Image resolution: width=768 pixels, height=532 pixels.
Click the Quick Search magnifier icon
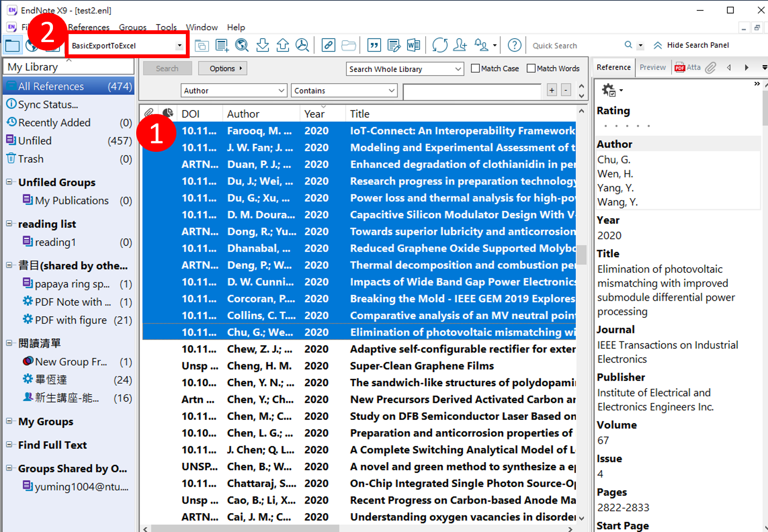[628, 45]
